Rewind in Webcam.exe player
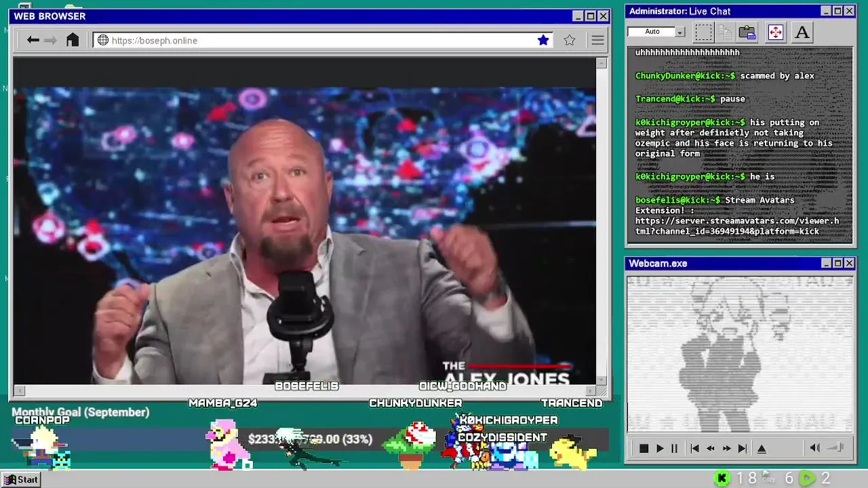The image size is (868, 488). (710, 449)
